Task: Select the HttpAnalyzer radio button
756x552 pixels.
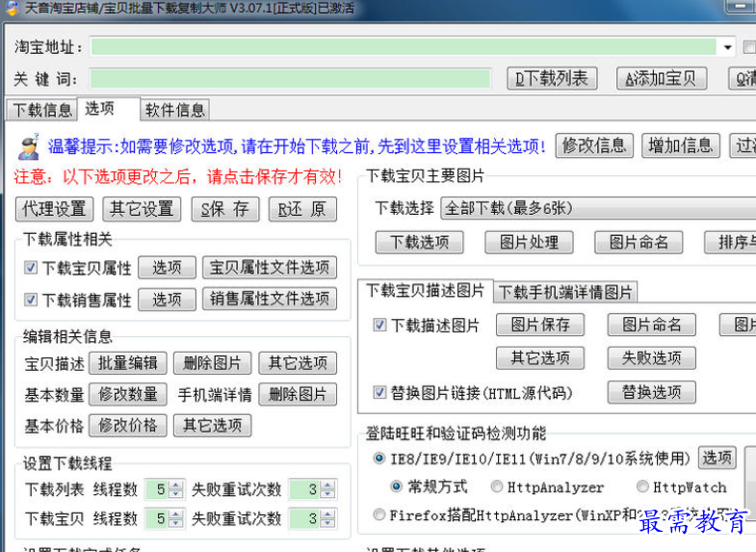Action: [x=497, y=486]
